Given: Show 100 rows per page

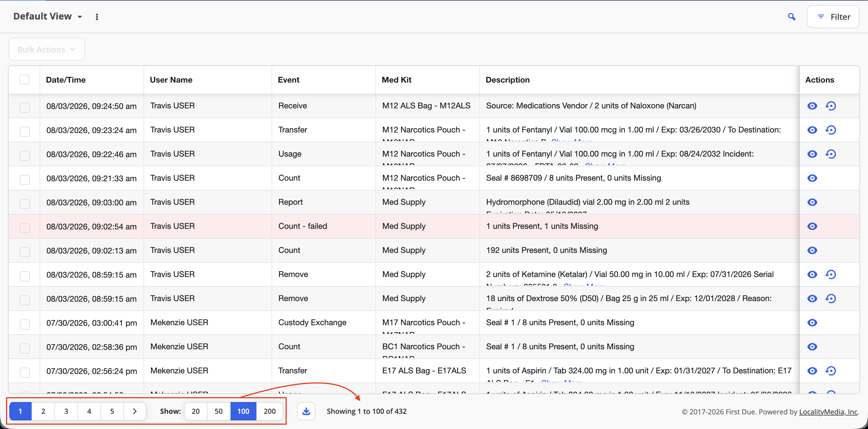Looking at the screenshot, I should pyautogui.click(x=243, y=411).
